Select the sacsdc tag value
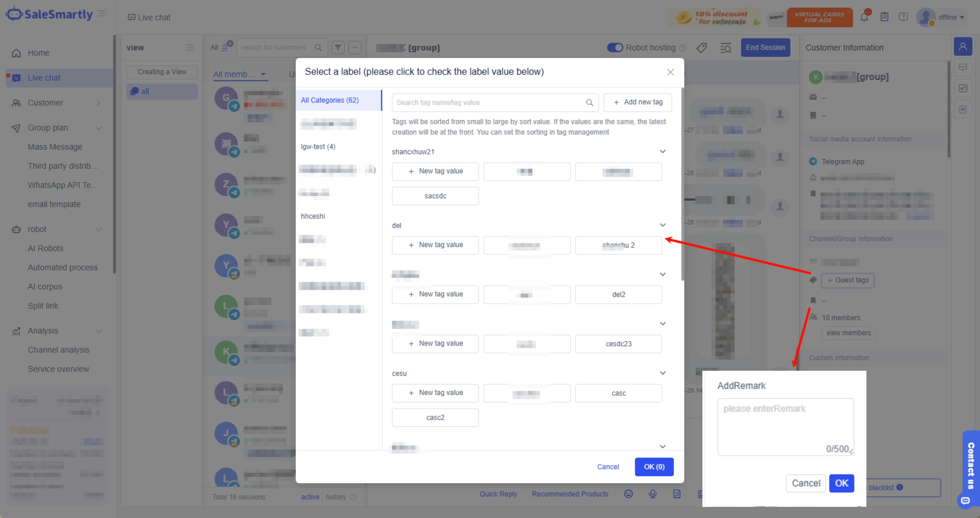The width and height of the screenshot is (980, 518). click(435, 196)
